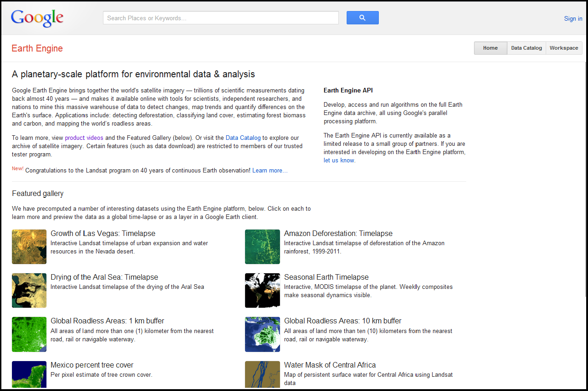This screenshot has height=391, width=588.
Task: Select the Home tab
Action: 491,48
